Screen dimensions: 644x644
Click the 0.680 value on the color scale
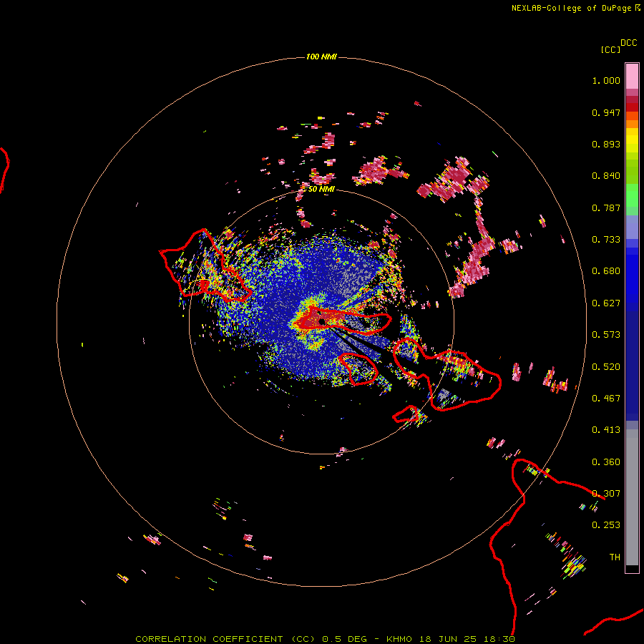click(606, 271)
